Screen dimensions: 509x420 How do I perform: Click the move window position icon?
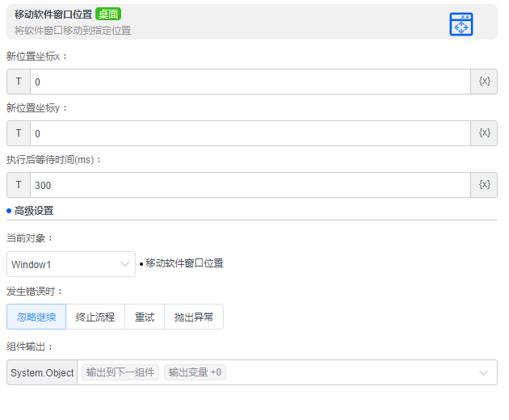point(461,24)
